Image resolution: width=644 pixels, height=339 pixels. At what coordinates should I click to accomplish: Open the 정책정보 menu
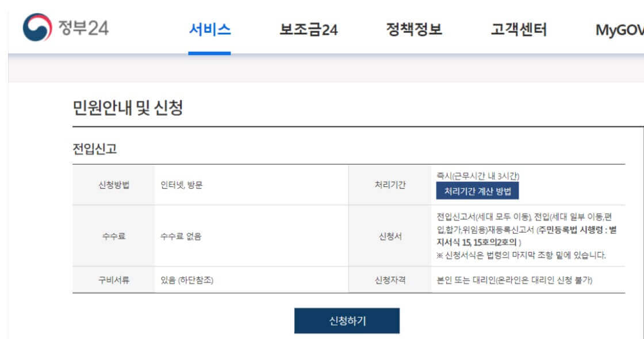(414, 29)
